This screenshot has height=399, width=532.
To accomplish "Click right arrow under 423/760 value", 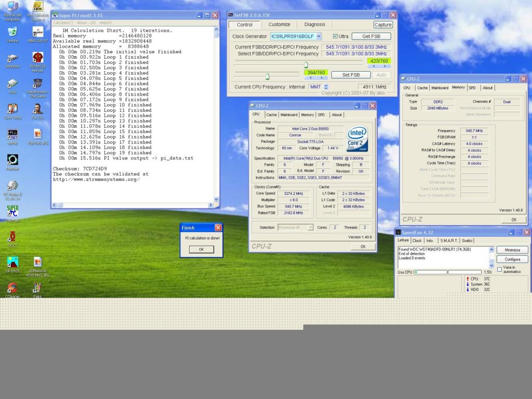I will [x=385, y=66].
